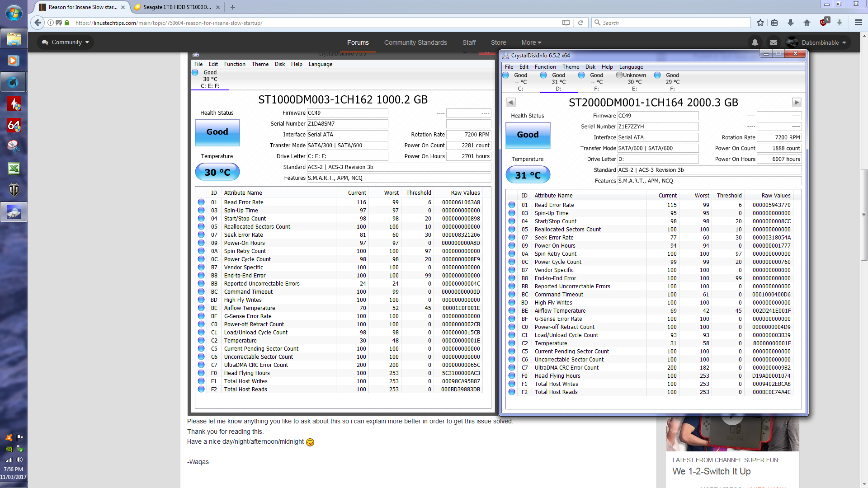The image size is (868, 488).
Task: Open CrystalDiskInfo File menu
Action: pyautogui.click(x=509, y=67)
